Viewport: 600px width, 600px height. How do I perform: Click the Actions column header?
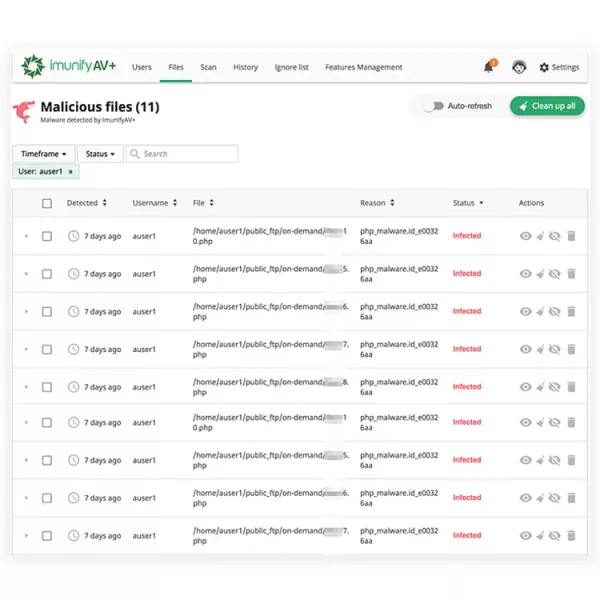click(x=531, y=203)
